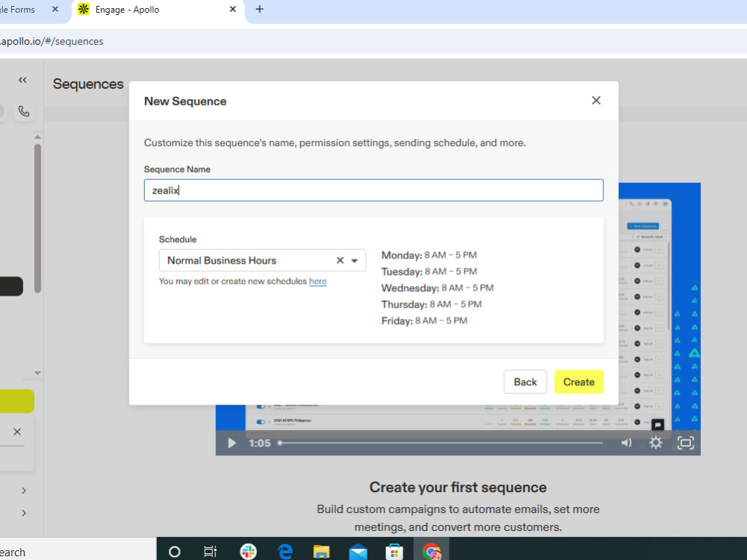
Task: Enter fullscreen mode on the video
Action: coord(686,444)
